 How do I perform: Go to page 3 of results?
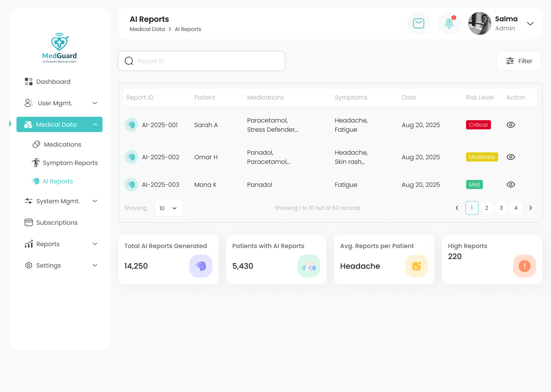(x=501, y=208)
